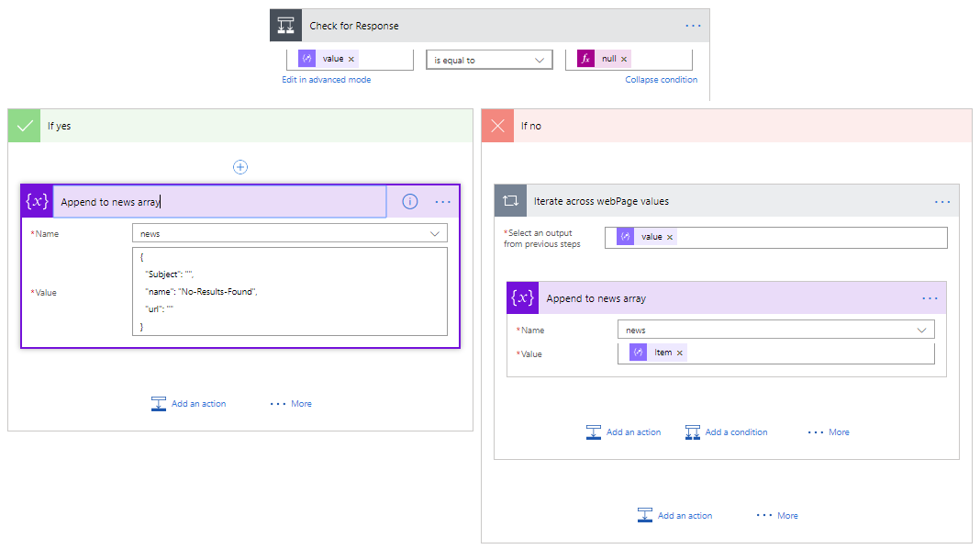Expand the 'is equal to' operator dropdown
Screen dimensions: 980x549
540,60
